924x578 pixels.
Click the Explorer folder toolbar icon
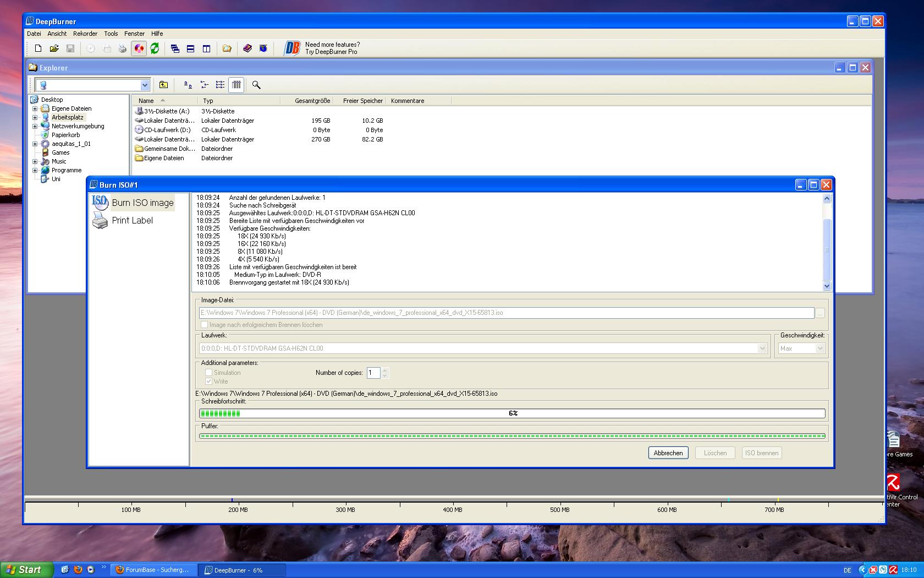227,48
